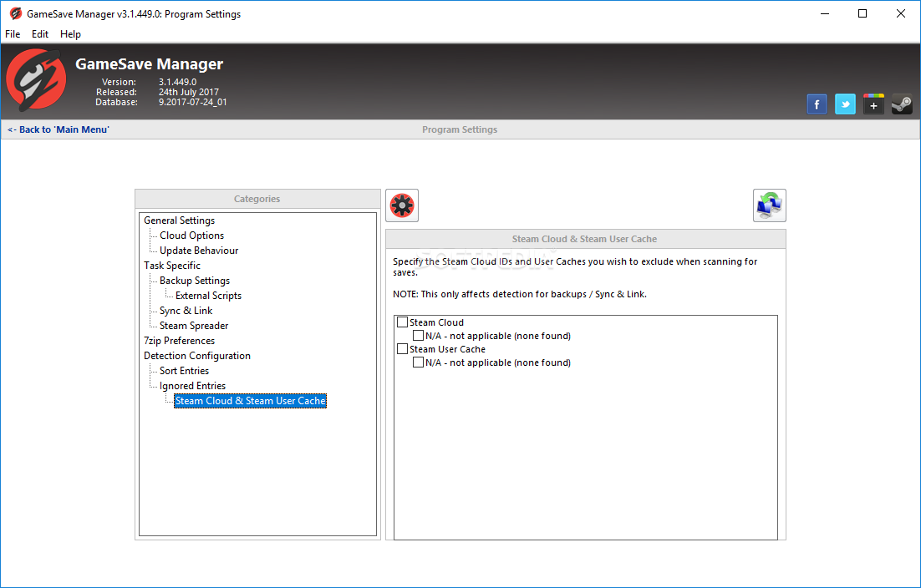Select External Scripts entry
The width and height of the screenshot is (921, 588).
pos(208,296)
